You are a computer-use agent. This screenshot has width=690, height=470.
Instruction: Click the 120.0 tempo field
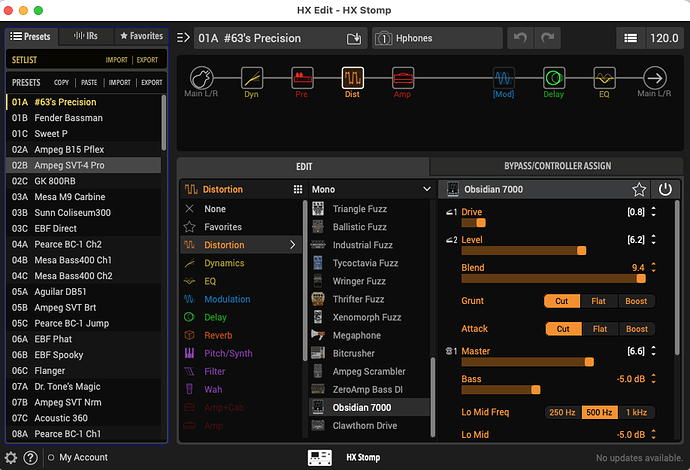pyautogui.click(x=664, y=38)
